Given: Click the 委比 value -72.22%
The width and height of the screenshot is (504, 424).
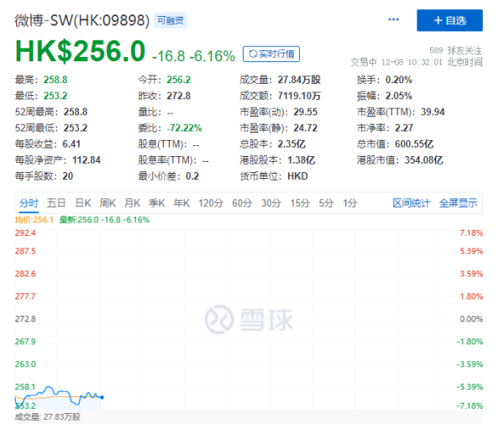Looking at the screenshot, I should point(184,128).
